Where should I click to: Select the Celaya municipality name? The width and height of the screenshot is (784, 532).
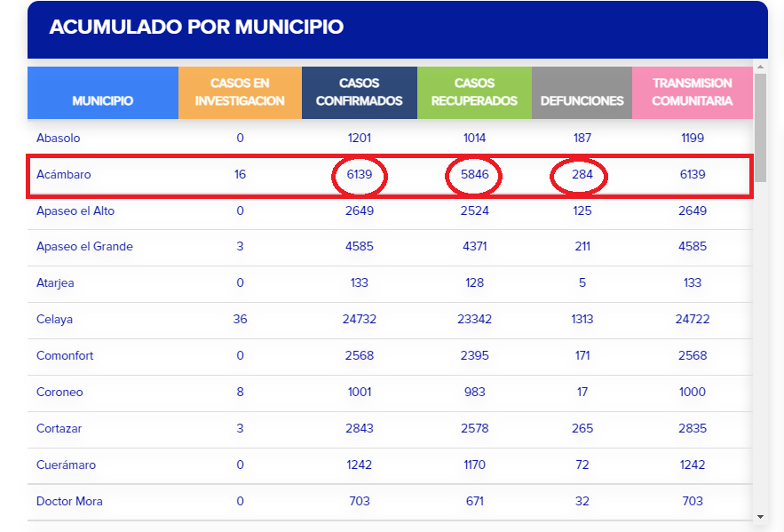point(55,320)
